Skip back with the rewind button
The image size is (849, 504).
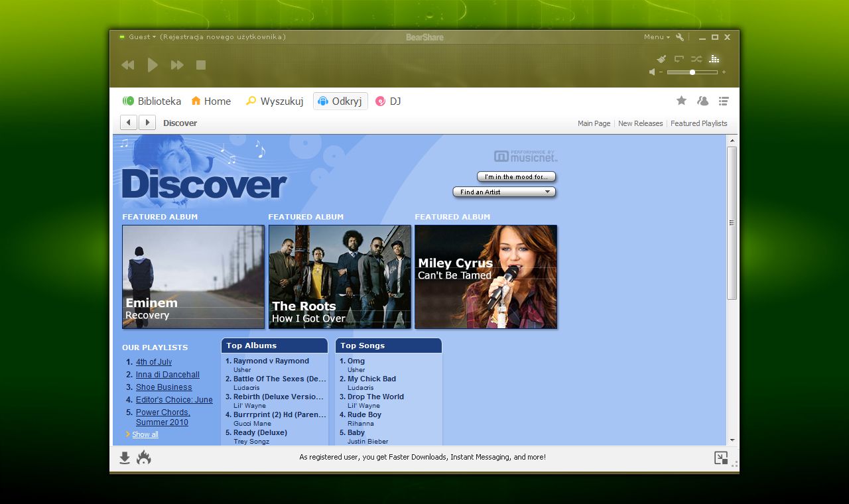pos(128,65)
